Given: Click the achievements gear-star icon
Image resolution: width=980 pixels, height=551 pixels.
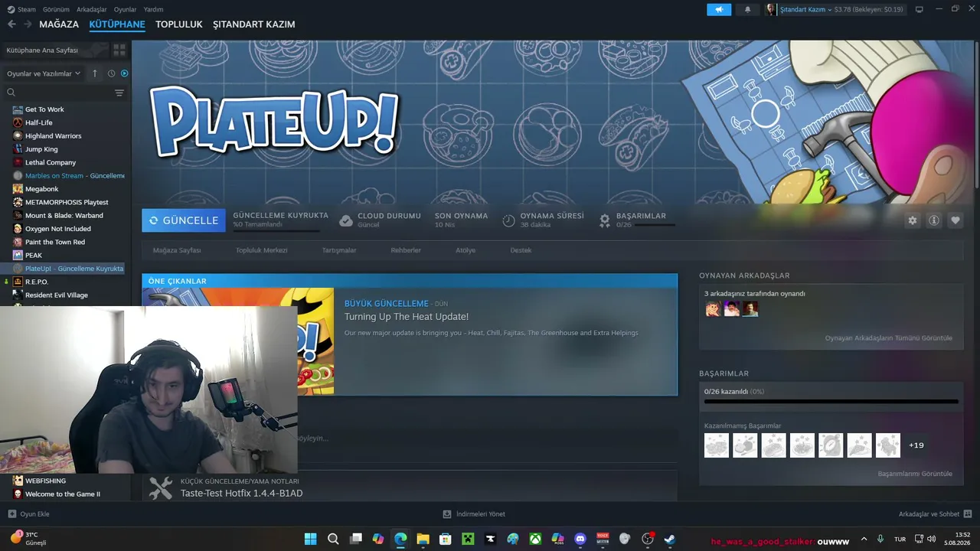Looking at the screenshot, I should [605, 220].
